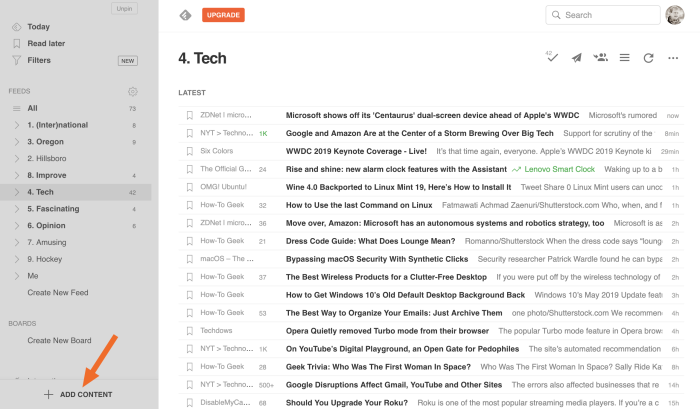Screen dimensions: 700x409
Task: Change layout via list lines icon
Action: 625,58
